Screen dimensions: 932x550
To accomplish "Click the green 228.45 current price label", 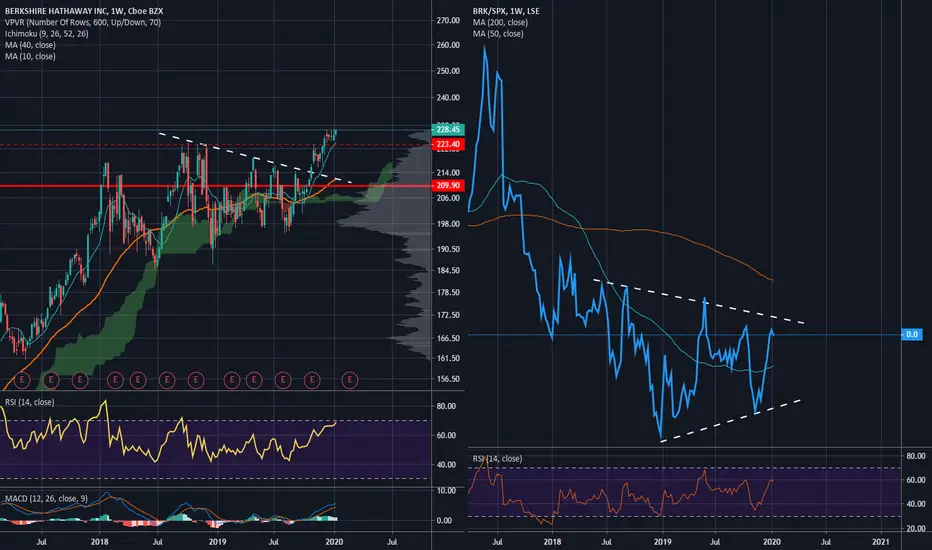I will pyautogui.click(x=448, y=129).
